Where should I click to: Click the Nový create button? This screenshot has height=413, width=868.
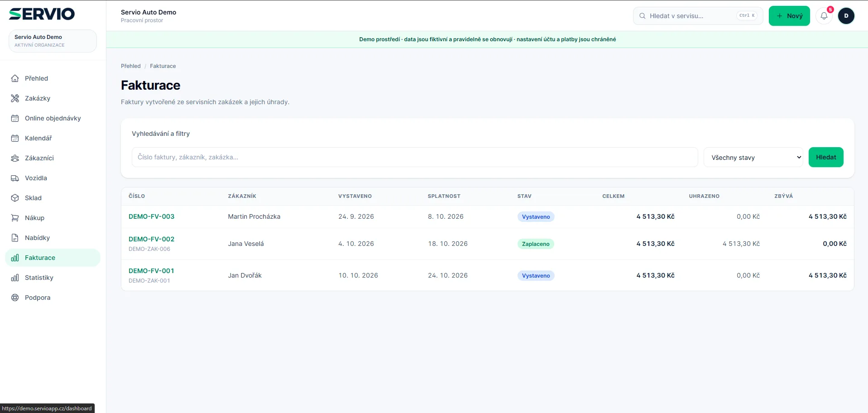pyautogui.click(x=789, y=16)
